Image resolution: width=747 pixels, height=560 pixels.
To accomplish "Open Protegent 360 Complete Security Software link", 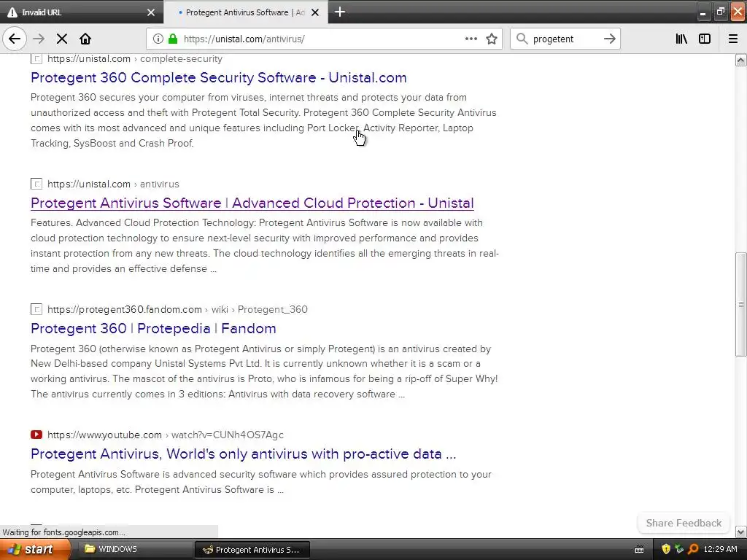I will [219, 77].
